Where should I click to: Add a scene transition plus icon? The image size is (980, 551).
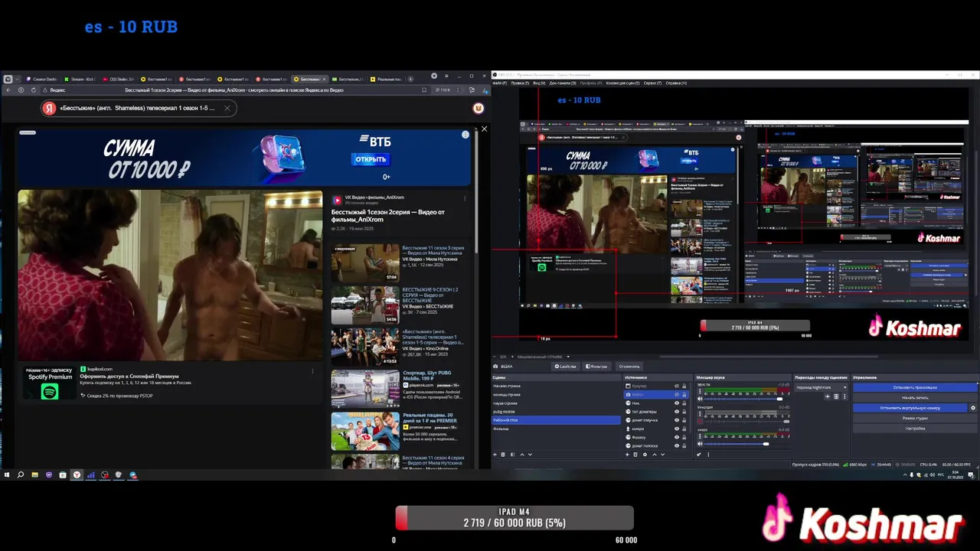point(827,396)
